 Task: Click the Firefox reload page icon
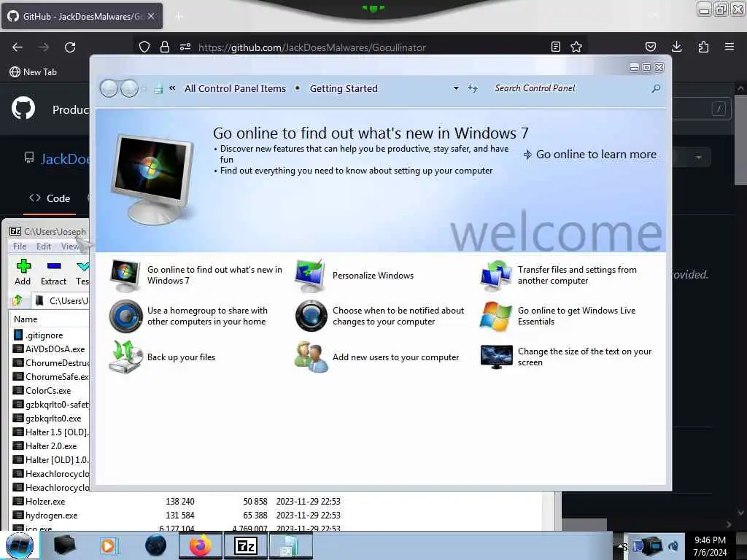point(70,47)
